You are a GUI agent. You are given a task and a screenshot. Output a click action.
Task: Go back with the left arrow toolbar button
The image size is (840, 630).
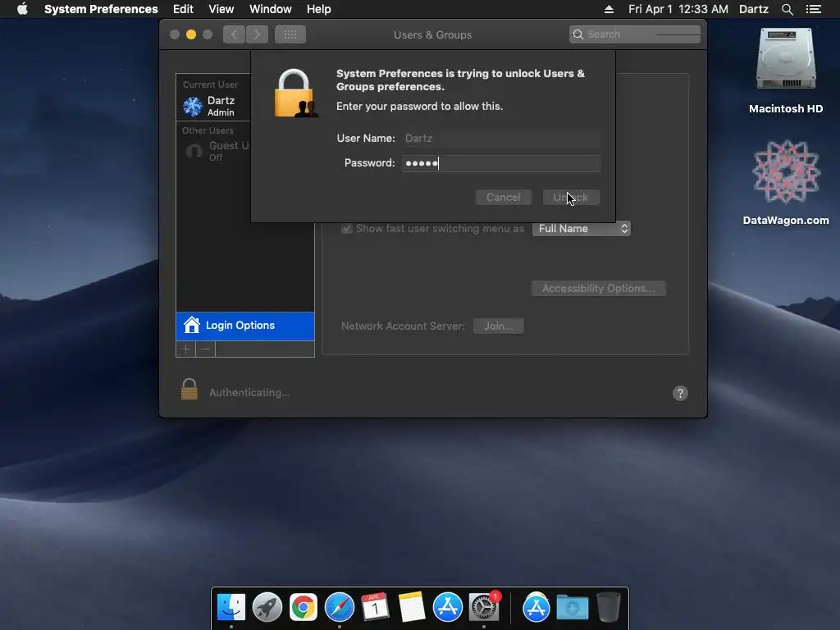(x=234, y=34)
